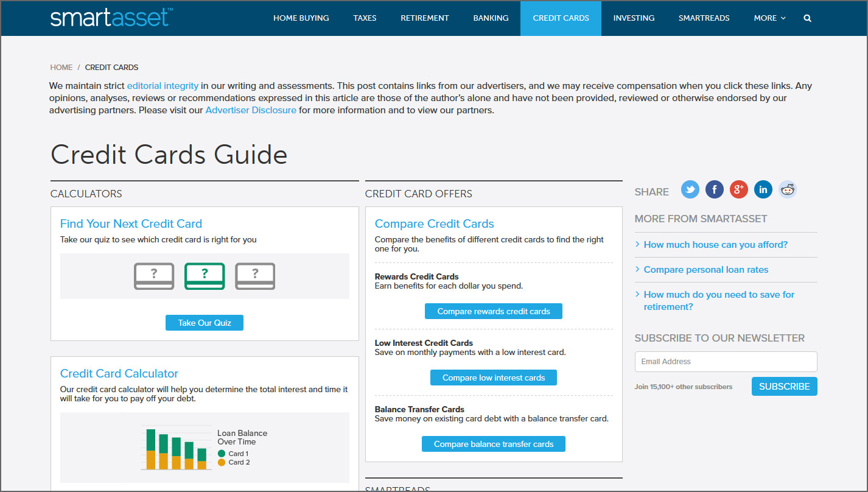Open the Advertiser Disclosure link

[x=251, y=110]
